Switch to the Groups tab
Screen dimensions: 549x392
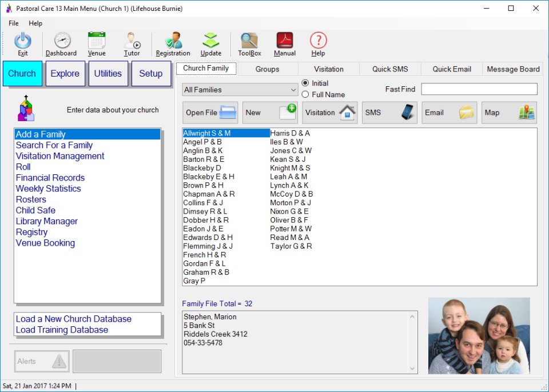coord(267,69)
